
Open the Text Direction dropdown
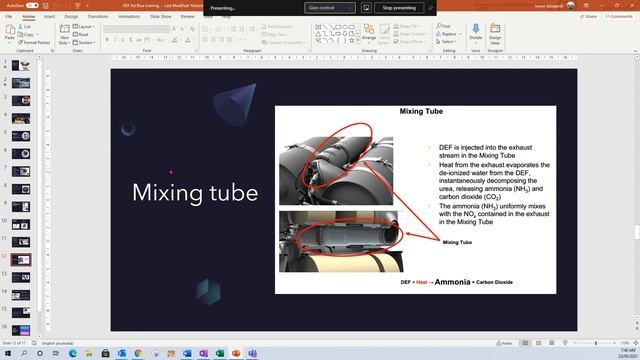click(278, 27)
